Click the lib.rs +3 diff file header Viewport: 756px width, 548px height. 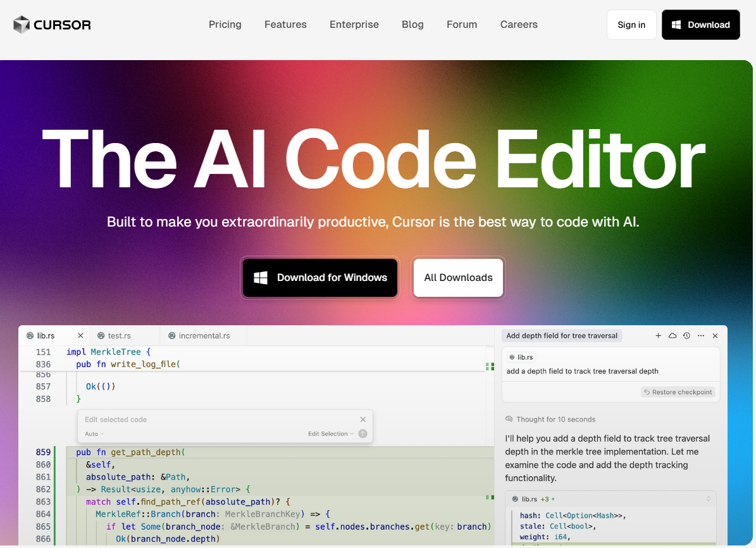click(x=610, y=499)
